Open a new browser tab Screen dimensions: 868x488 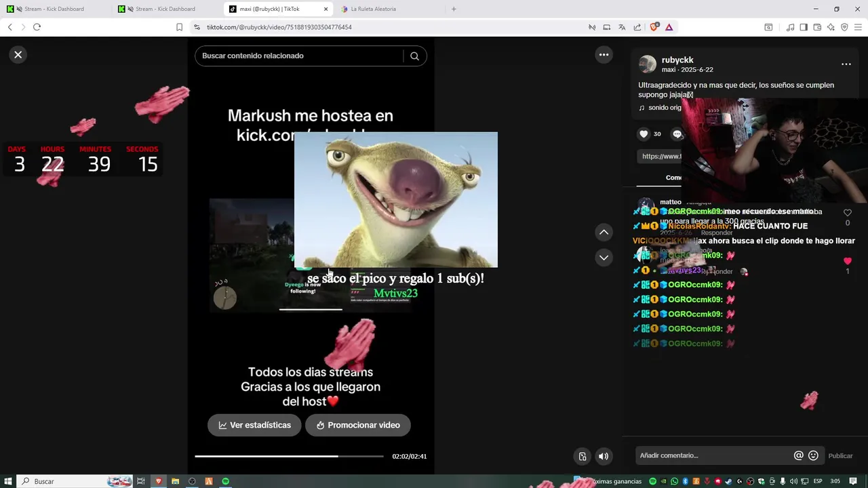[x=454, y=9]
